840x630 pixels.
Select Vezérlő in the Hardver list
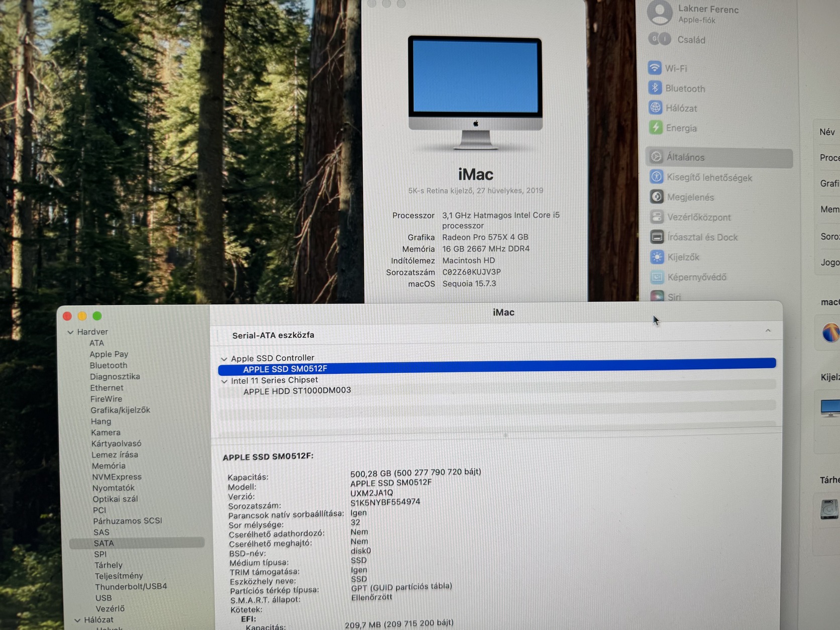(110, 608)
